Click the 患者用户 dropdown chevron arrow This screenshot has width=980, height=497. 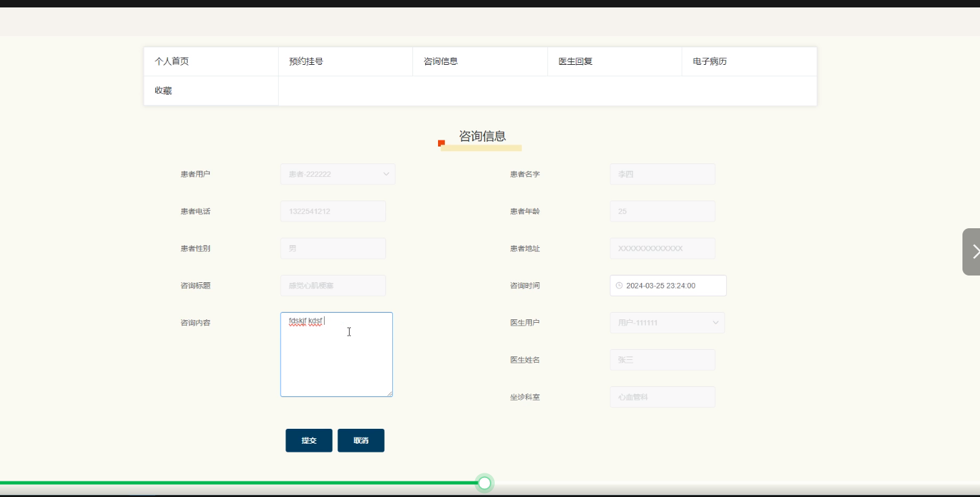[386, 174]
